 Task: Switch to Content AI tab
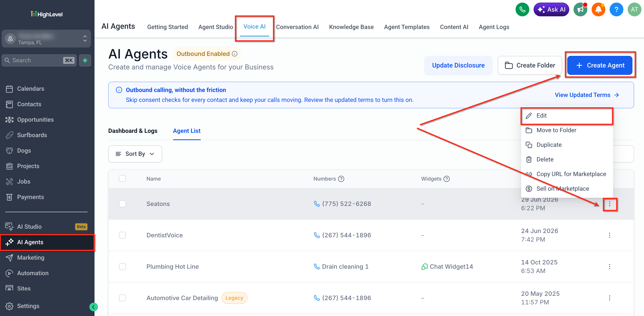[454, 27]
